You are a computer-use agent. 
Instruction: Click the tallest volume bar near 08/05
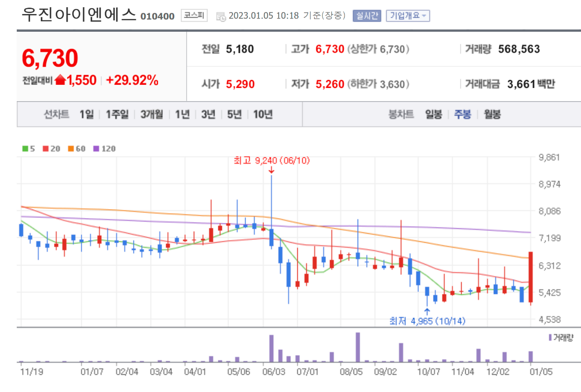pos(358,347)
